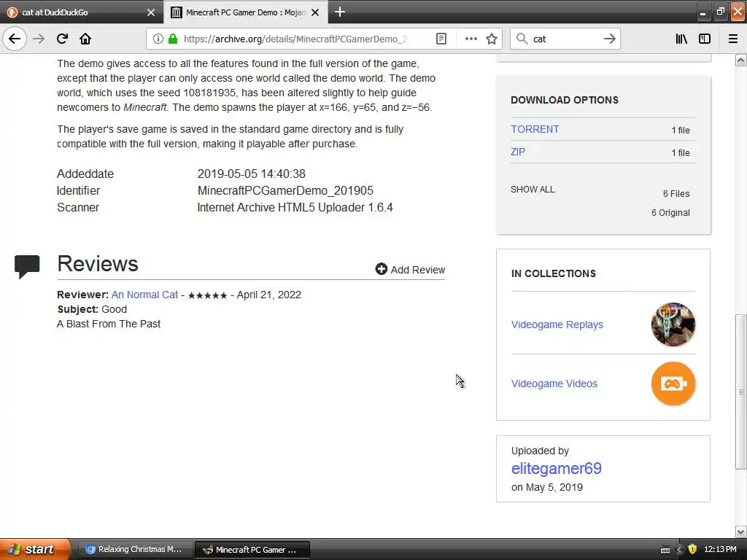Click the search box containing 'cat'
Viewport: 747px width, 560px height.
click(565, 39)
